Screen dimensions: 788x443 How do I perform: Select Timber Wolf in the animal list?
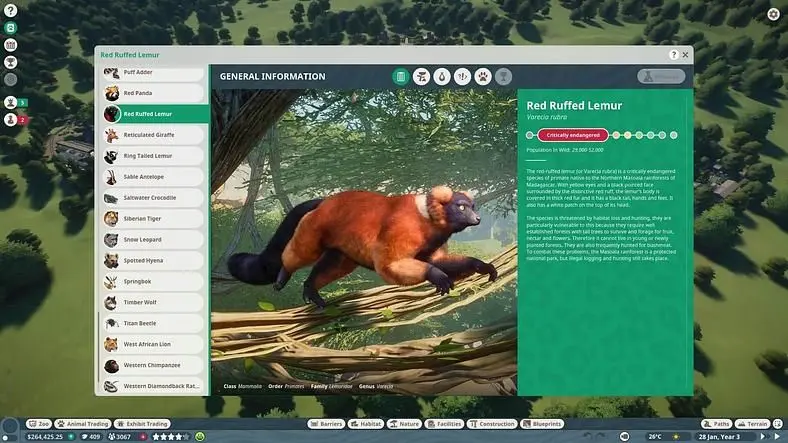tap(153, 302)
